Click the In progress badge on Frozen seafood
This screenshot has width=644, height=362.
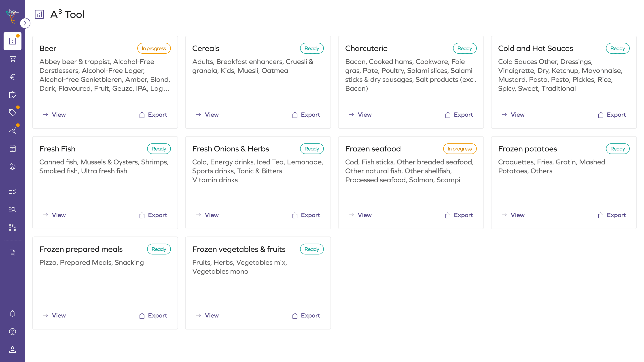(x=460, y=149)
